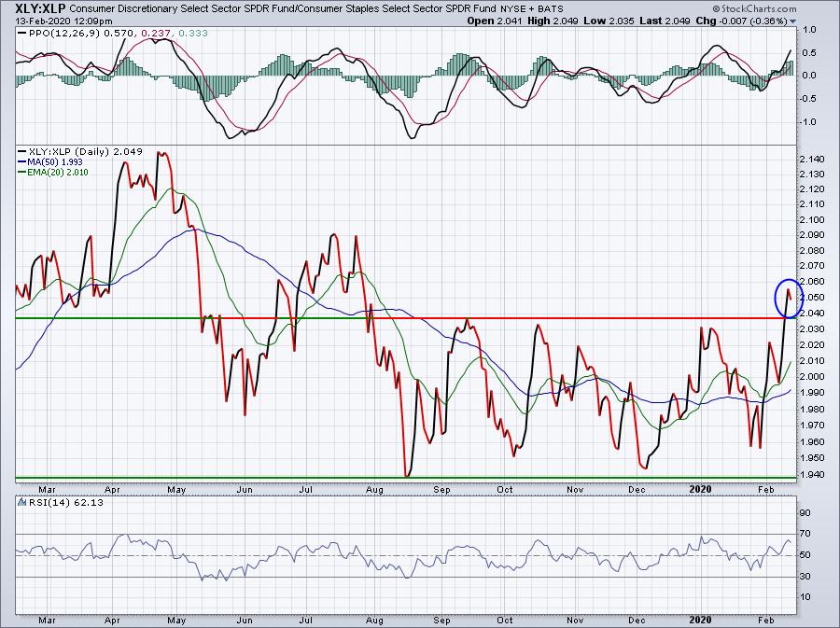The height and width of the screenshot is (628, 840).
Task: Click the XLY:XLP ticker symbol title
Action: click(35, 7)
